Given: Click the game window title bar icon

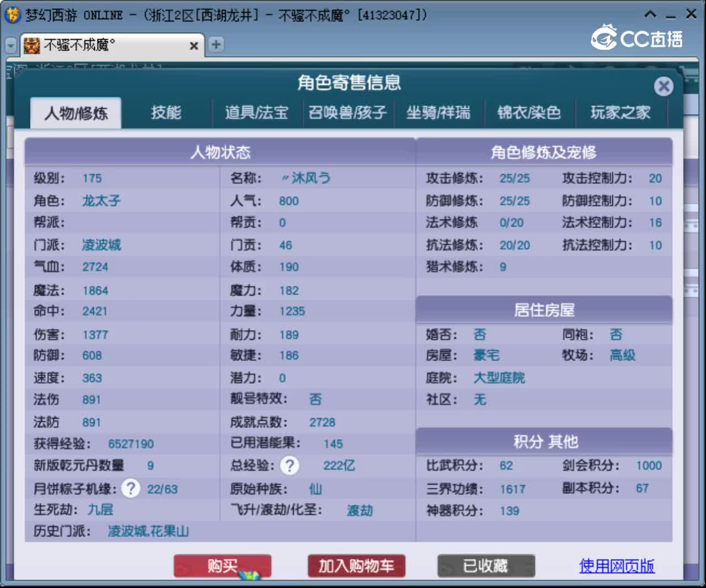Looking at the screenshot, I should [12, 15].
